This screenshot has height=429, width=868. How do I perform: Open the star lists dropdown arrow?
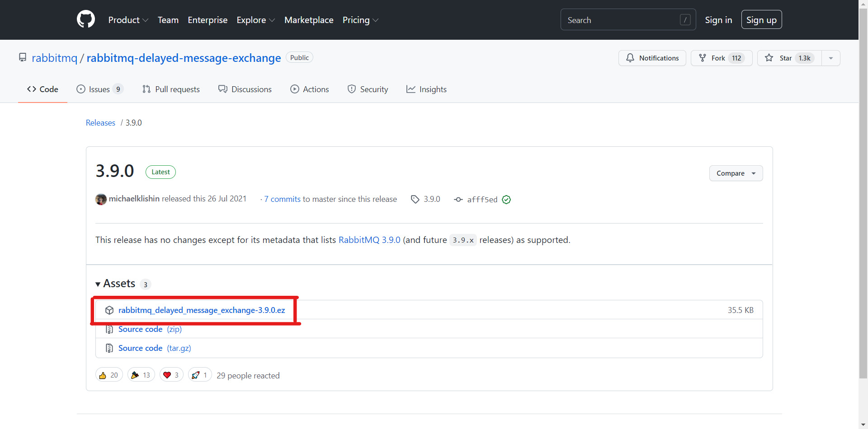coord(831,58)
